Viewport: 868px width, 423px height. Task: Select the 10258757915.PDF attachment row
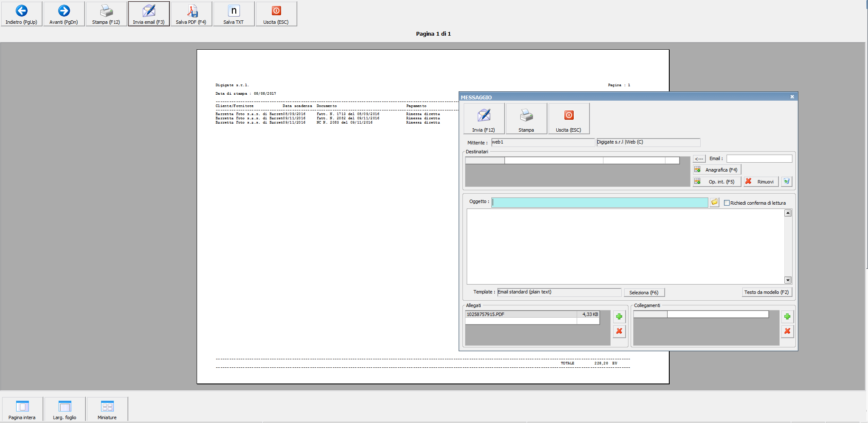[x=521, y=314]
